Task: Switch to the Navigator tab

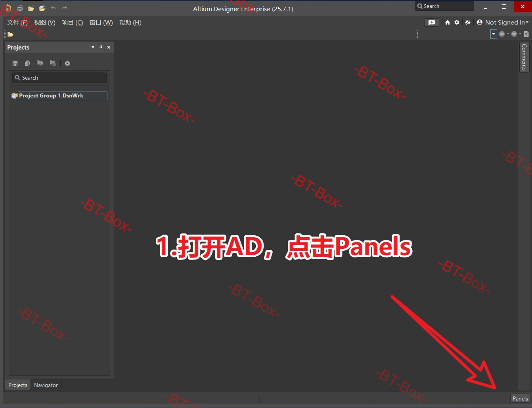Action: tap(46, 385)
